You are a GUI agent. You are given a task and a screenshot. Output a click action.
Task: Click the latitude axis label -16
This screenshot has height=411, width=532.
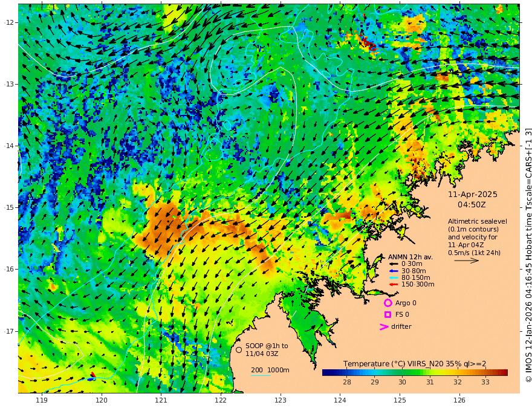click(x=9, y=269)
